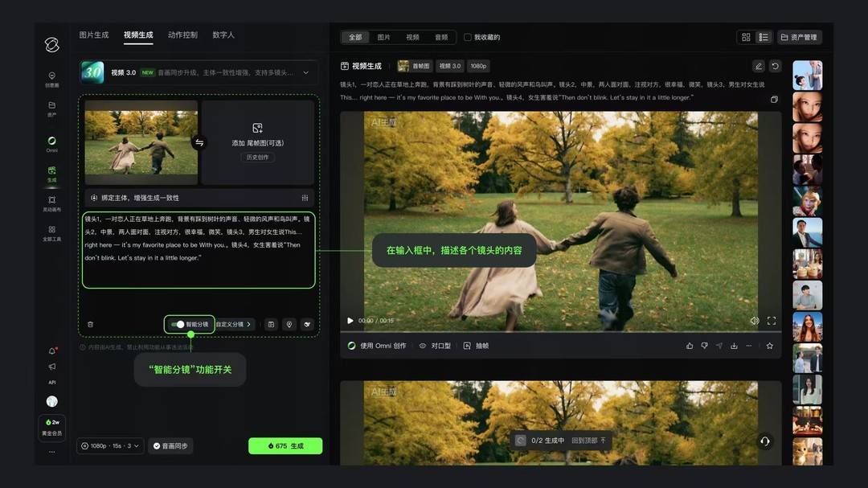868x488 pixels.
Task: Toggle the 智能分镜 switch
Action: click(178, 324)
